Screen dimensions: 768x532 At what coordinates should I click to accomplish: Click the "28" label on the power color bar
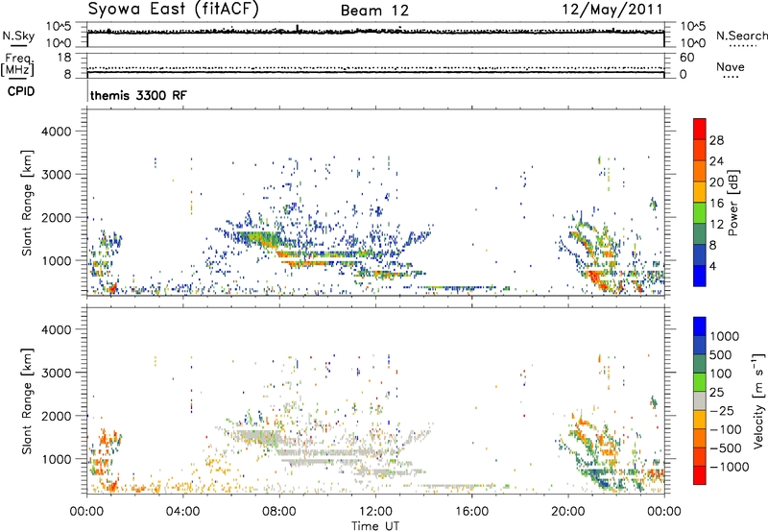716,140
